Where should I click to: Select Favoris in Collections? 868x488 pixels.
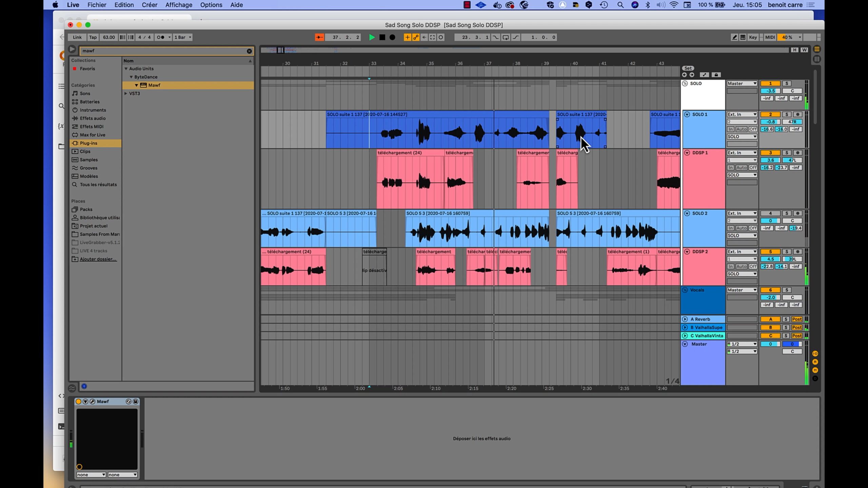point(87,68)
